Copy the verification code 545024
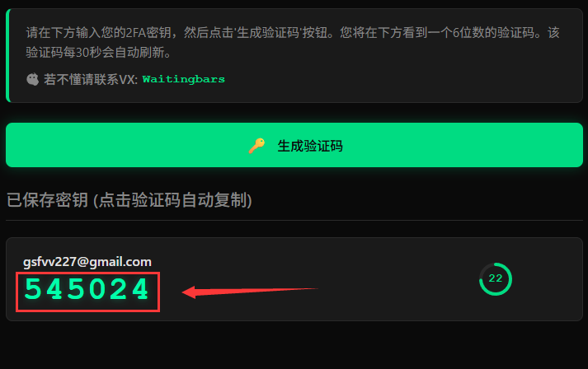 (x=87, y=289)
